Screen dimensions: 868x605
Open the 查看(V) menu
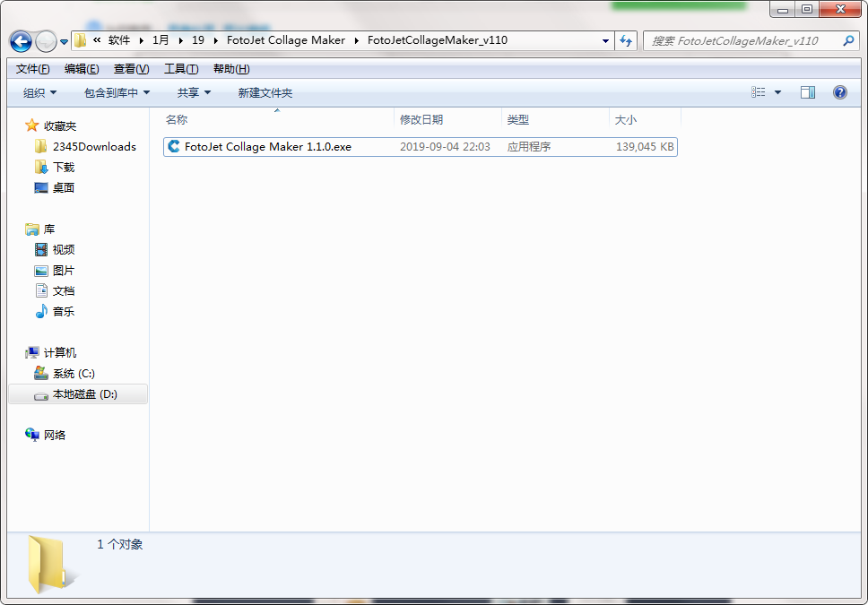(131, 69)
